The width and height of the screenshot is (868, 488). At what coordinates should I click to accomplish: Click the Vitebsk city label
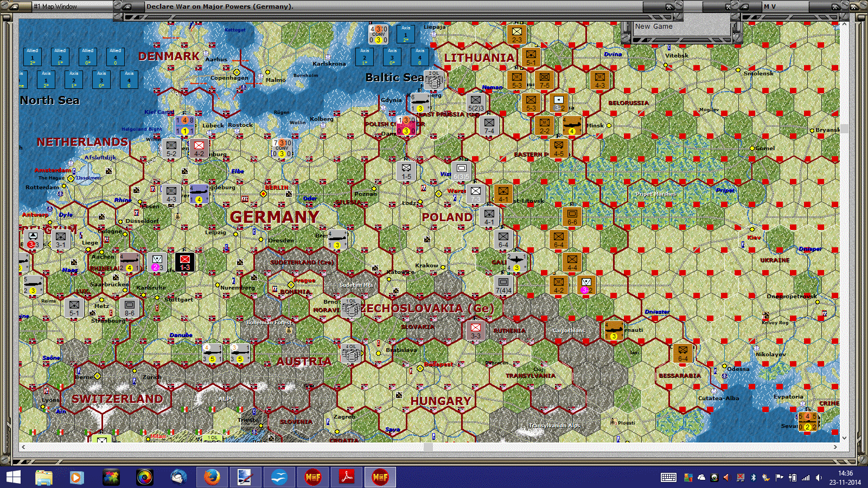pos(677,55)
